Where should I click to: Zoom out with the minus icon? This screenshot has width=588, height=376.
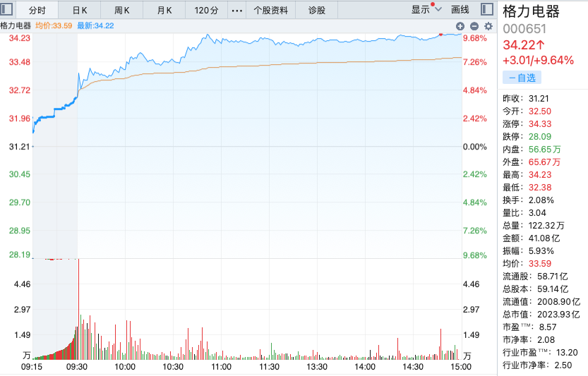[474, 26]
